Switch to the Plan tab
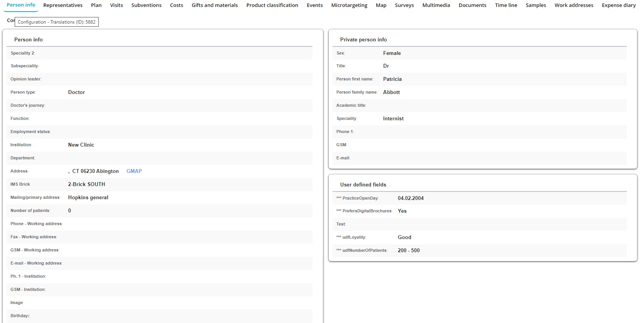 point(96,5)
